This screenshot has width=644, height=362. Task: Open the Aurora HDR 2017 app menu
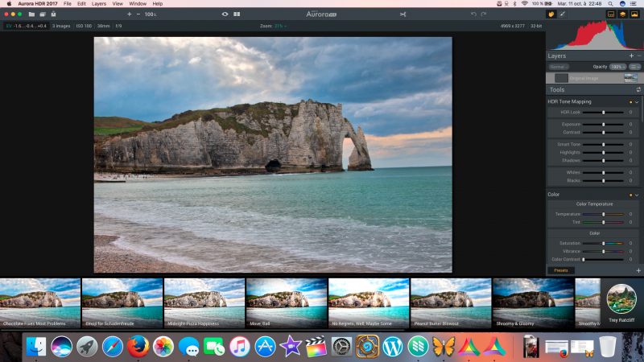coord(38,4)
